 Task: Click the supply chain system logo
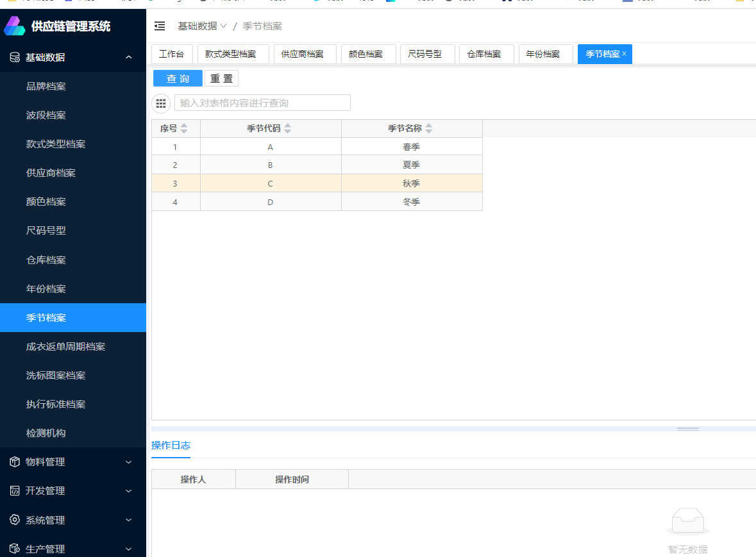(x=14, y=26)
